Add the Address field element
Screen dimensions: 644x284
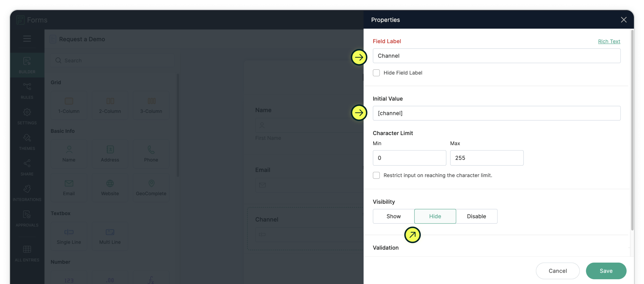(x=110, y=154)
